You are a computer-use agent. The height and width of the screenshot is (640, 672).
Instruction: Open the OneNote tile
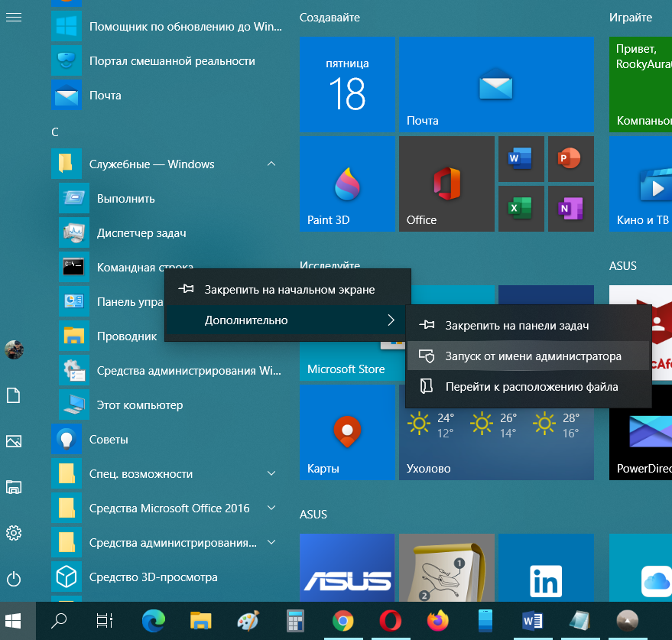tap(570, 208)
